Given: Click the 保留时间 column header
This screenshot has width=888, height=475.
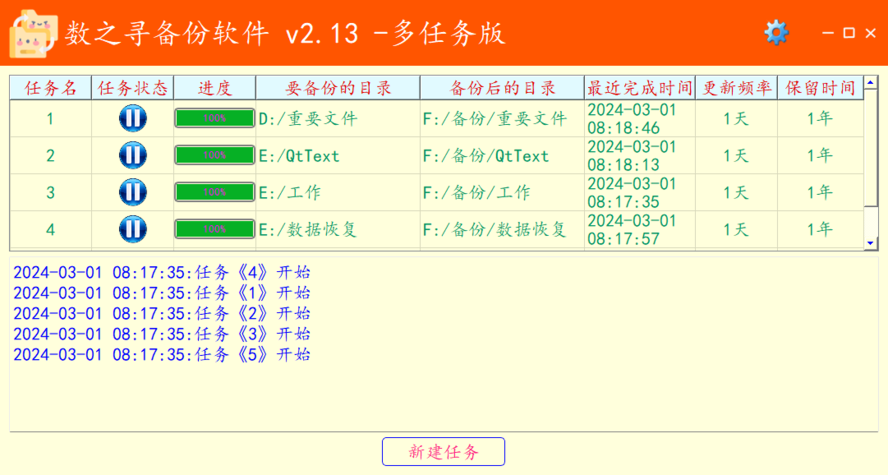Looking at the screenshot, I should pos(820,88).
